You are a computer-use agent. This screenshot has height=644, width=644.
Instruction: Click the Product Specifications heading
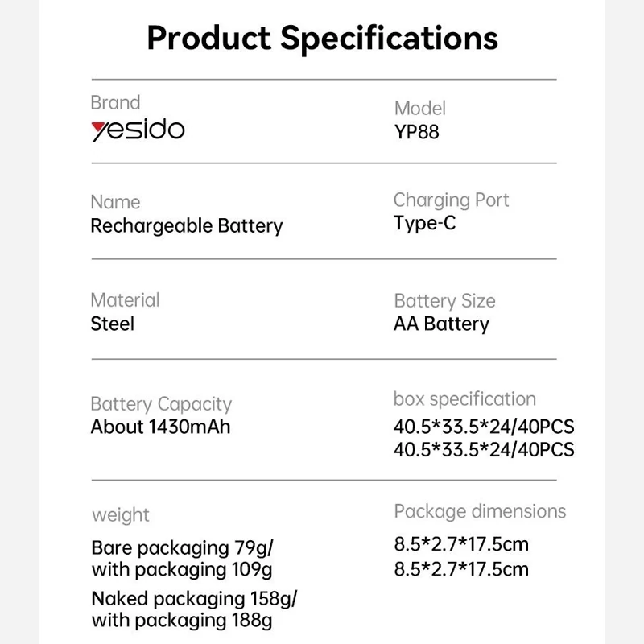tap(322, 38)
